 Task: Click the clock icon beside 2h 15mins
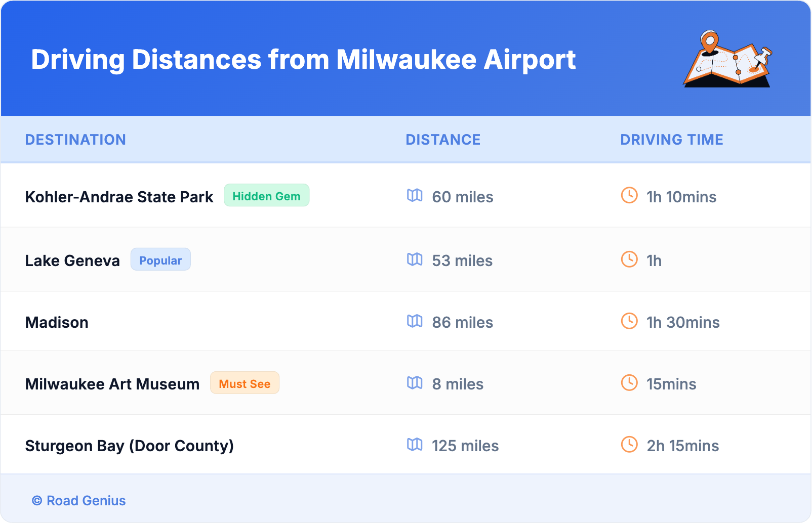(x=629, y=445)
